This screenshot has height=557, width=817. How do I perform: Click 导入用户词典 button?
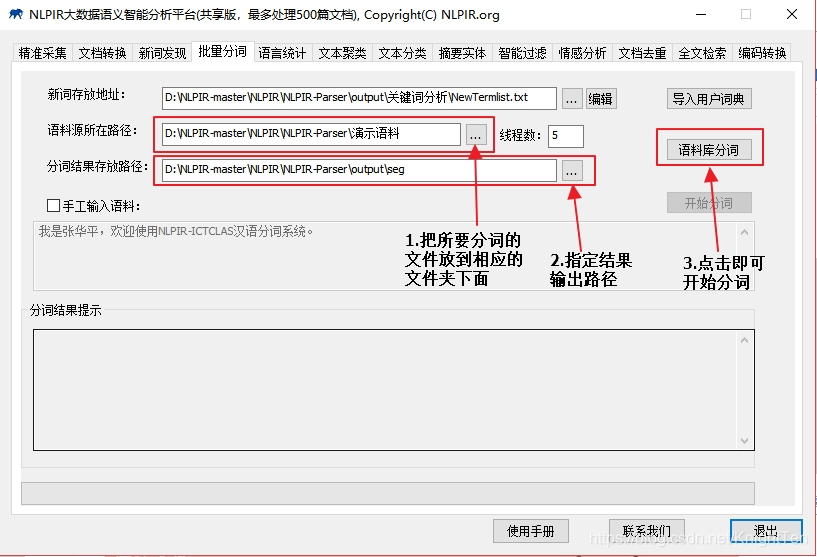[x=709, y=98]
